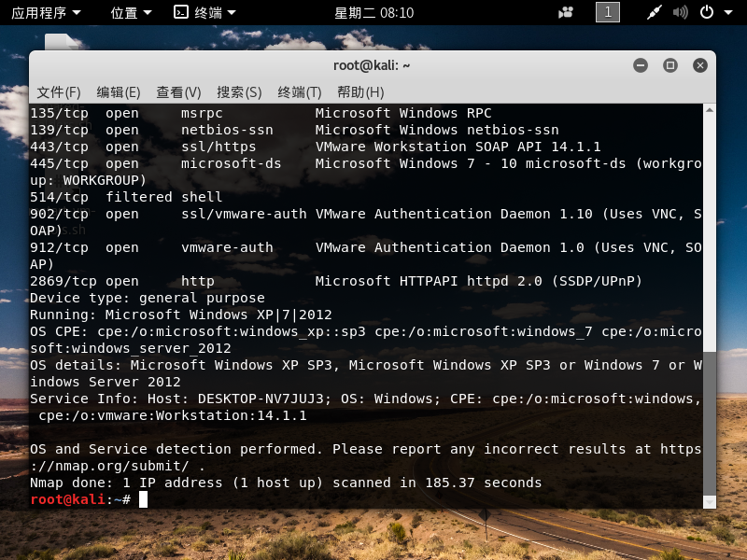Viewport: 747px width, 560px height.
Task: Click the 'filtered' state on 514/tcp line
Action: point(138,197)
